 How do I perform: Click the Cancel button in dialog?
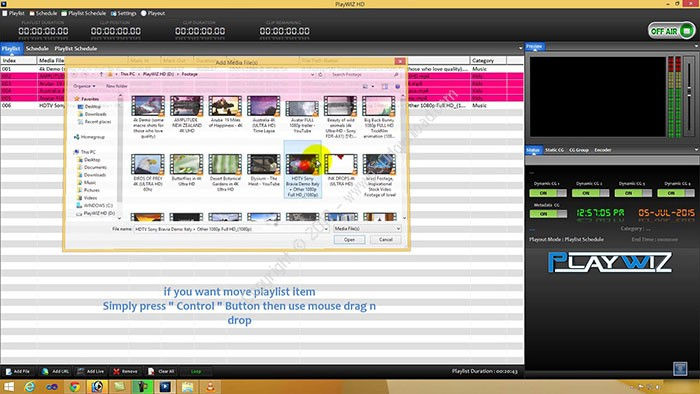[x=386, y=240]
